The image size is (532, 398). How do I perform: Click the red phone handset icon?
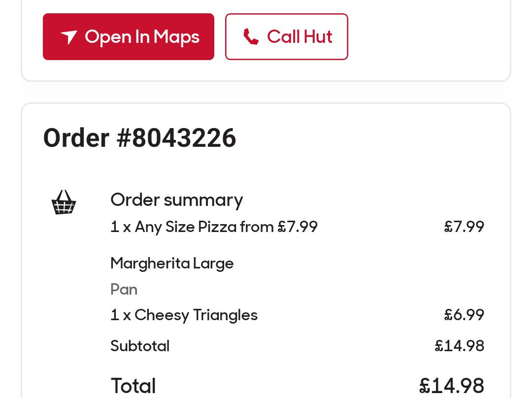[251, 37]
